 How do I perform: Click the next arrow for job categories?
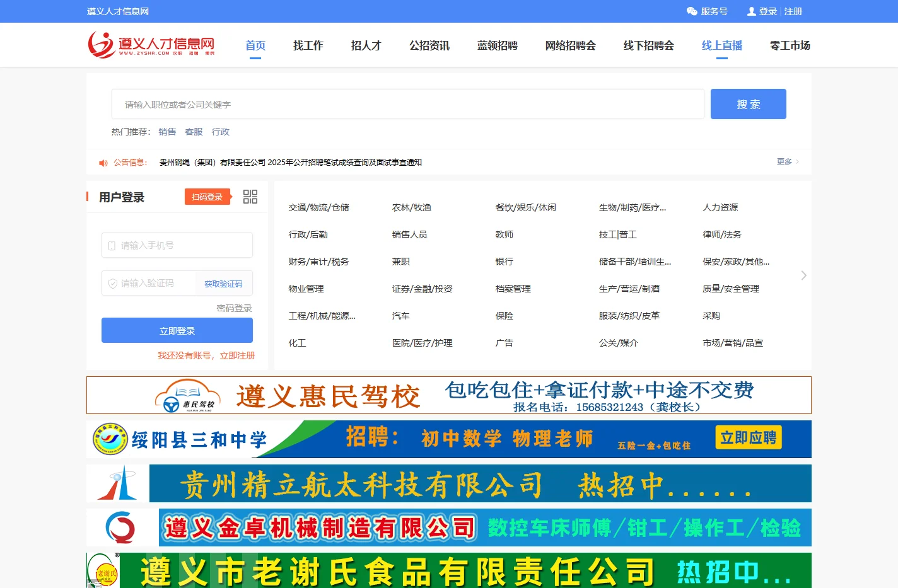pos(803,275)
